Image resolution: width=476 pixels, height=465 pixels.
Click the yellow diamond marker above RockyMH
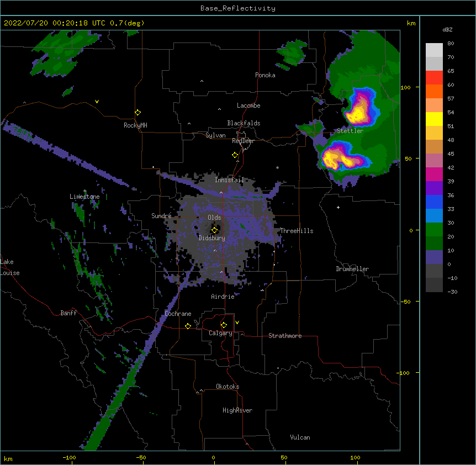[x=138, y=113]
